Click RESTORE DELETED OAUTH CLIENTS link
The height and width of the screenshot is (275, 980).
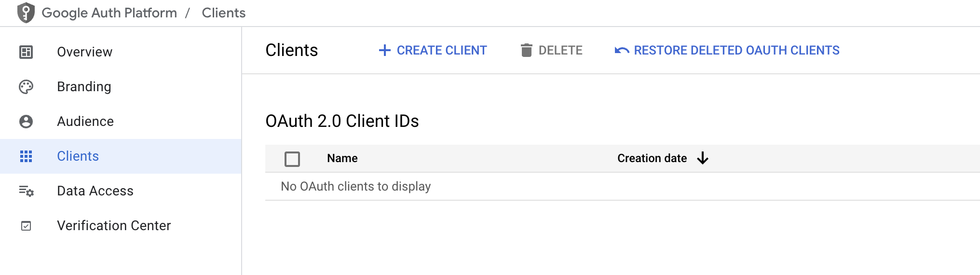[736, 50]
